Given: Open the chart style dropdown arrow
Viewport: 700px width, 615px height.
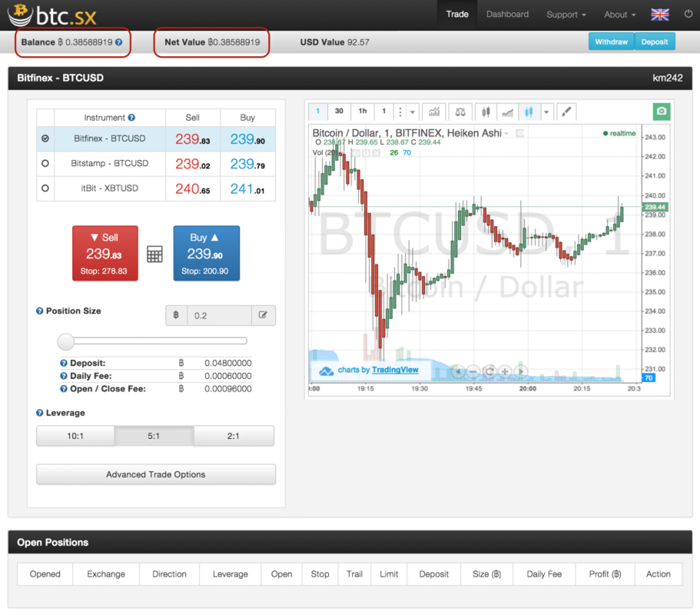Looking at the screenshot, I should pos(546,112).
